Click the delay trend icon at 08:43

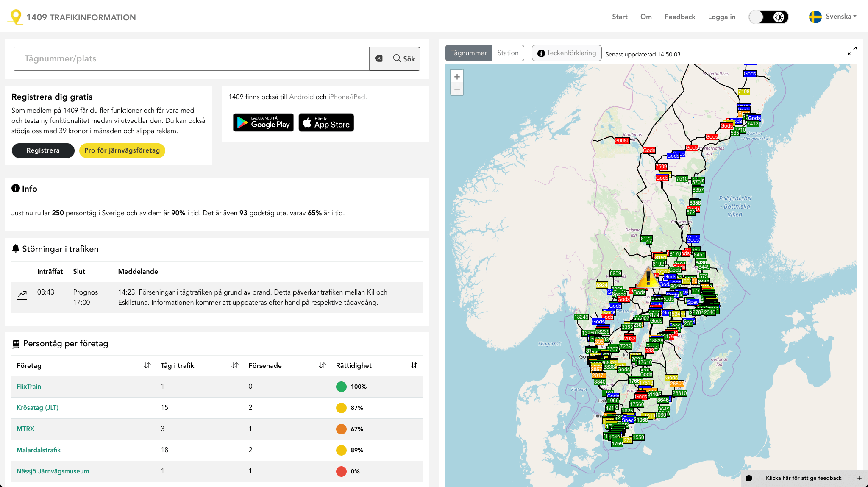(x=22, y=294)
